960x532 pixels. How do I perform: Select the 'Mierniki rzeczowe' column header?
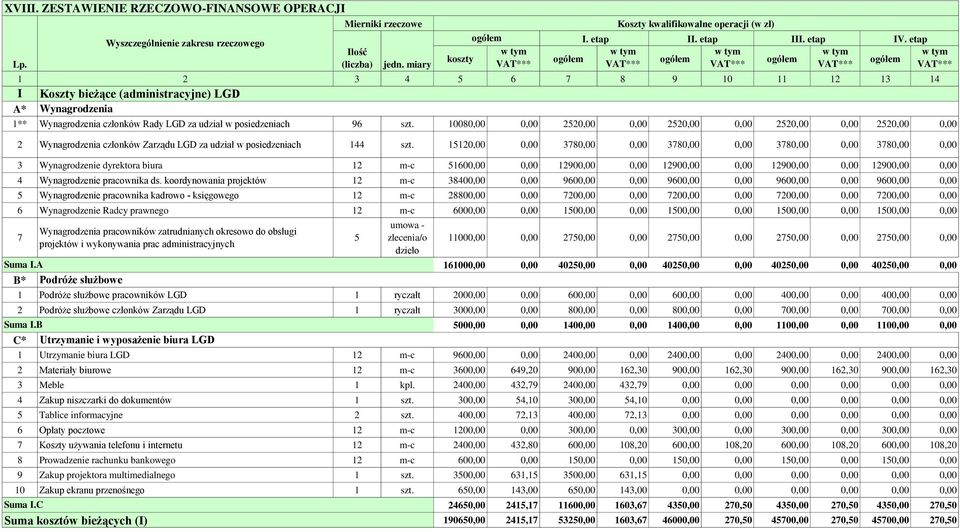tap(383, 24)
